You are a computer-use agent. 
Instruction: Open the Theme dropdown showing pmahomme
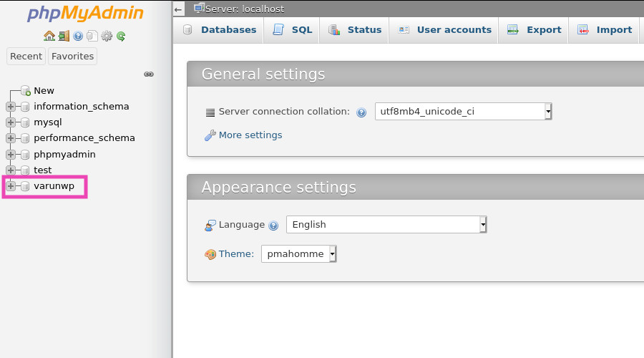pyautogui.click(x=298, y=253)
